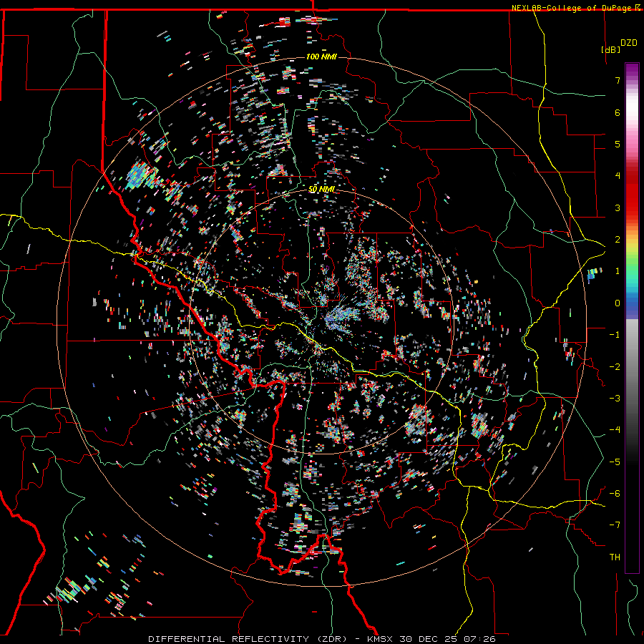644x644 pixels.
Task: Select the 7 value on color scale
Action: click(618, 80)
